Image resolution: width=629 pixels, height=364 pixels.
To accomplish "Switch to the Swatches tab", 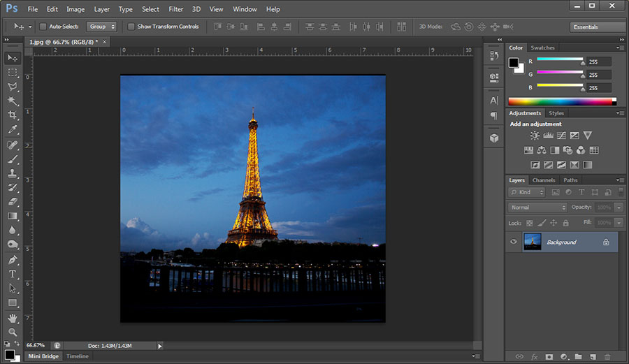I will (542, 48).
